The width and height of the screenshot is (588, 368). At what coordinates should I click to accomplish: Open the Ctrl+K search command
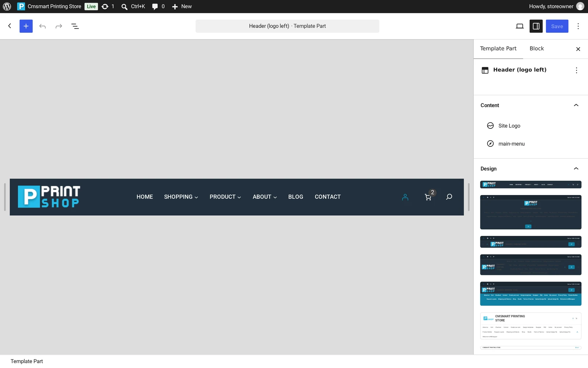click(133, 6)
